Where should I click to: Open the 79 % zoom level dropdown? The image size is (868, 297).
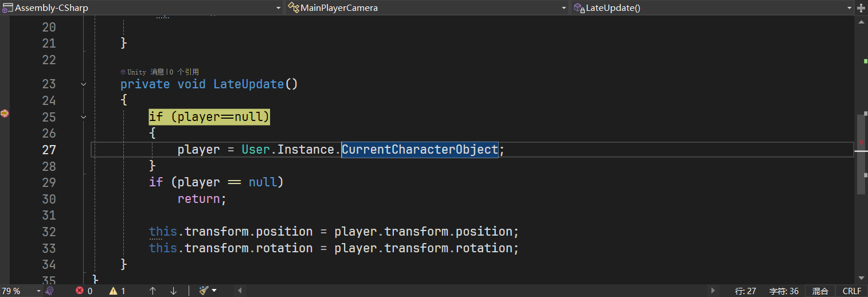tap(38, 291)
